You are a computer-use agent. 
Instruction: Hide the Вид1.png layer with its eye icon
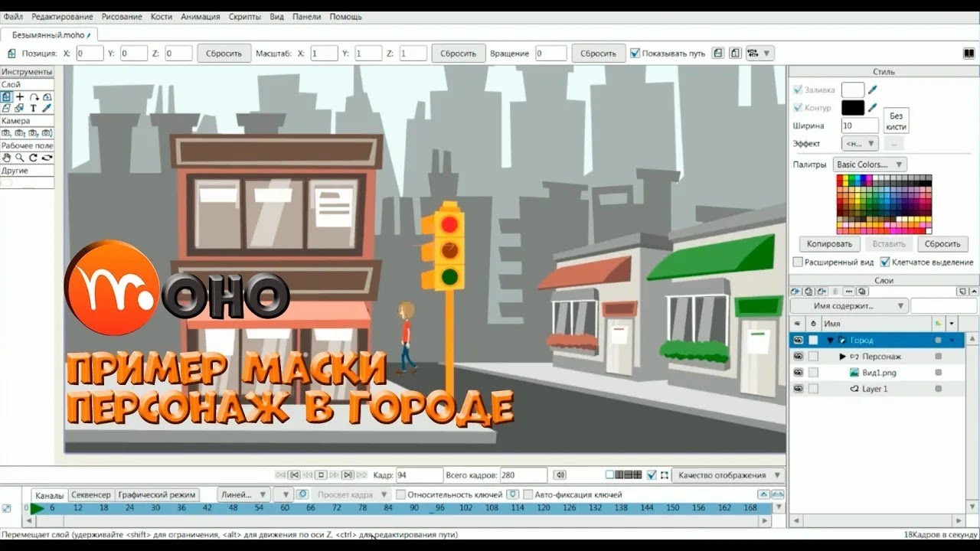tap(798, 373)
